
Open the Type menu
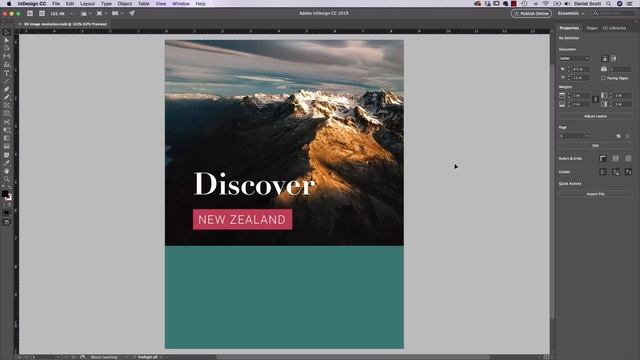point(106,4)
